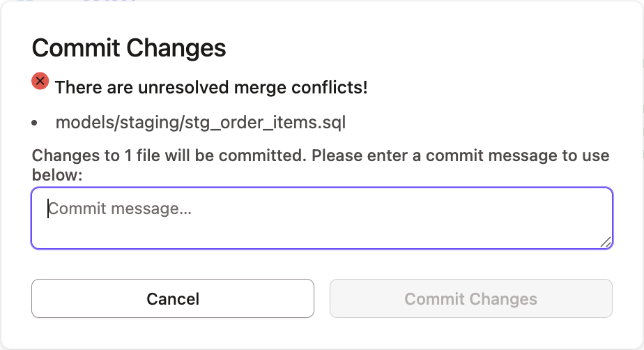Image resolution: width=644 pixels, height=350 pixels.
Task: Click the unresolved merge conflicts warning text
Action: point(211,88)
